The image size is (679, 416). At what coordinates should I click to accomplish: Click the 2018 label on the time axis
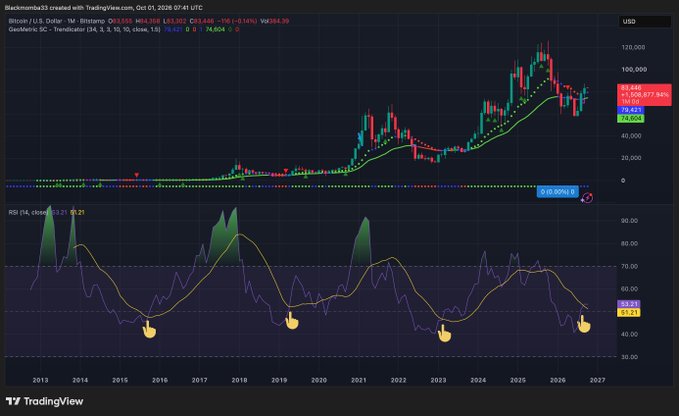pyautogui.click(x=239, y=380)
